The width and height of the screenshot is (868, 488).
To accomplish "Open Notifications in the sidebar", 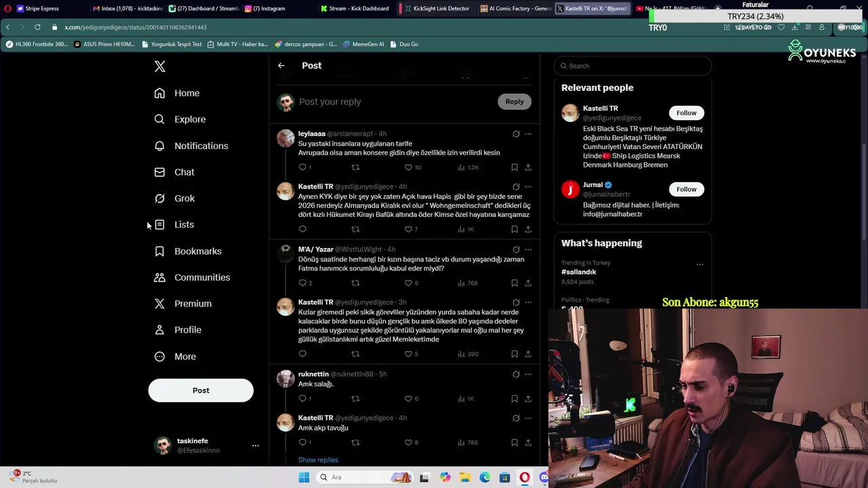I will point(191,146).
